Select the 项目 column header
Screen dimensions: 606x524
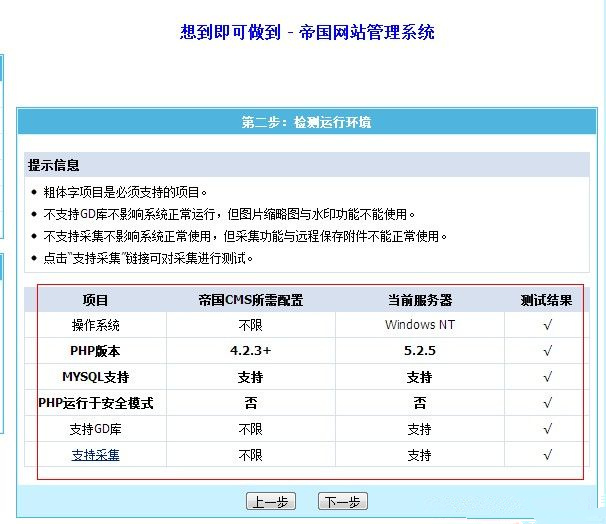pyautogui.click(x=95, y=299)
